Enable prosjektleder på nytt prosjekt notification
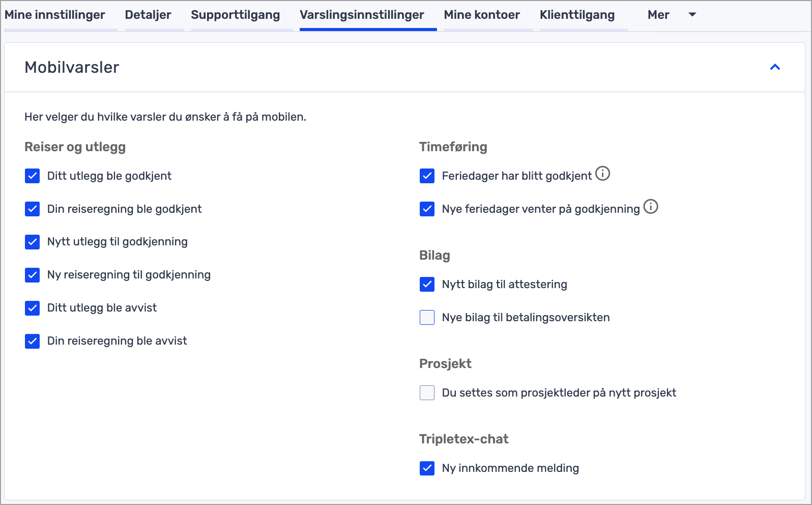The width and height of the screenshot is (812, 505). tap(427, 393)
